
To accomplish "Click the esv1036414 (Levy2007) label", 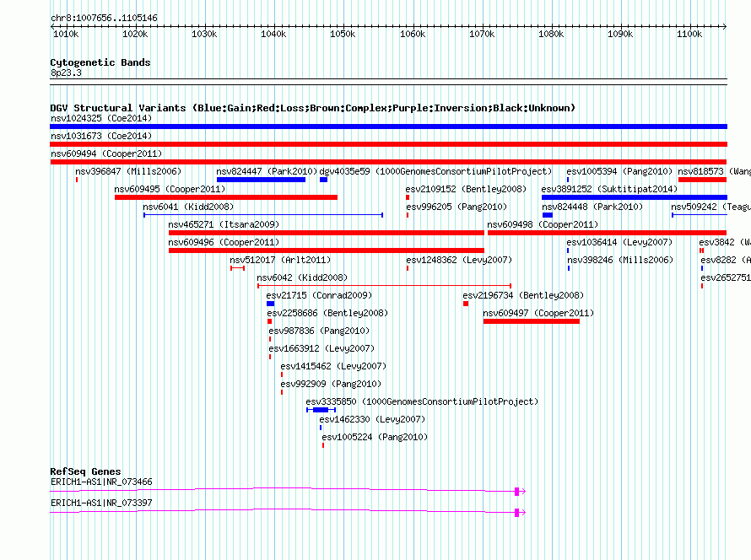I will [x=619, y=242].
